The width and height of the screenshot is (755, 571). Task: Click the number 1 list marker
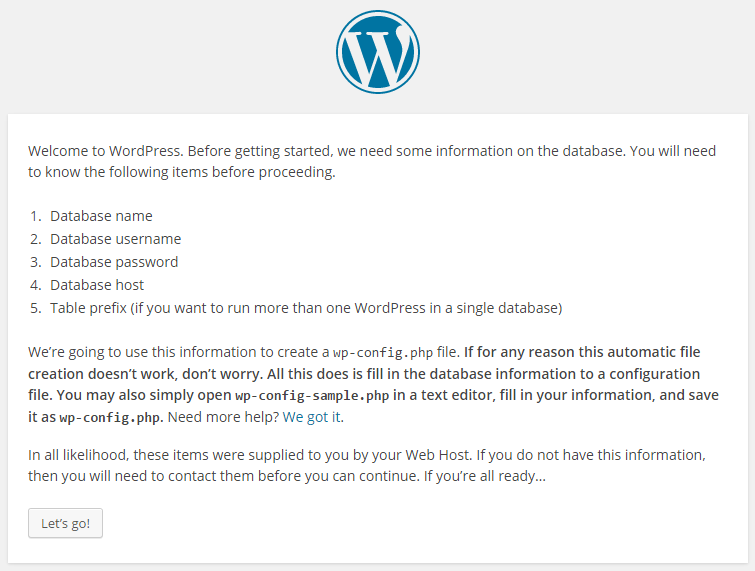click(35, 216)
